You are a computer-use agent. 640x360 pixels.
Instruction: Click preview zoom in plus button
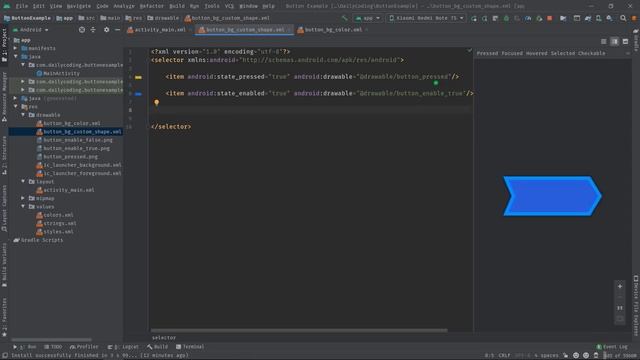[620, 286]
